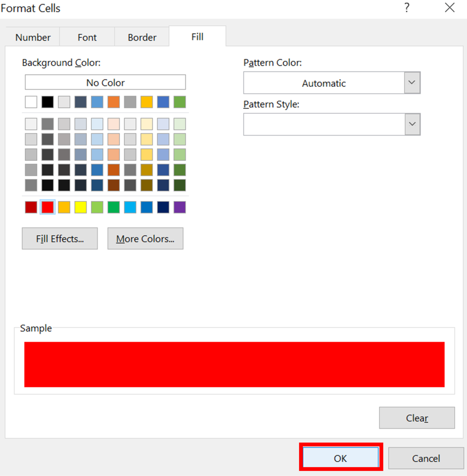Switch to the Number tab

(x=33, y=37)
